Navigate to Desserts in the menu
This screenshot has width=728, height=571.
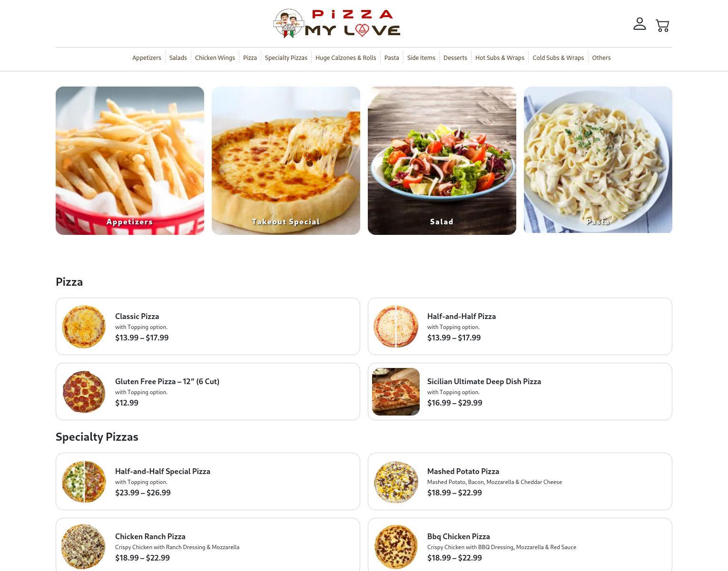(455, 58)
